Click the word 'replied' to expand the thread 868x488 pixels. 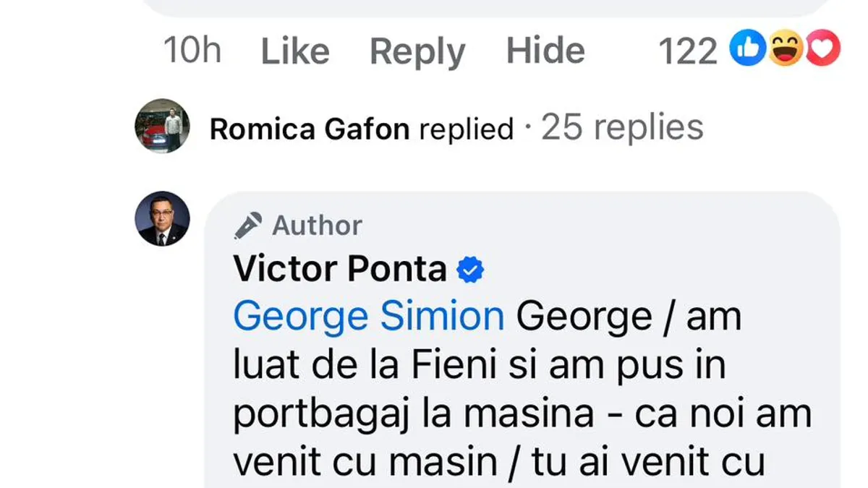(467, 129)
